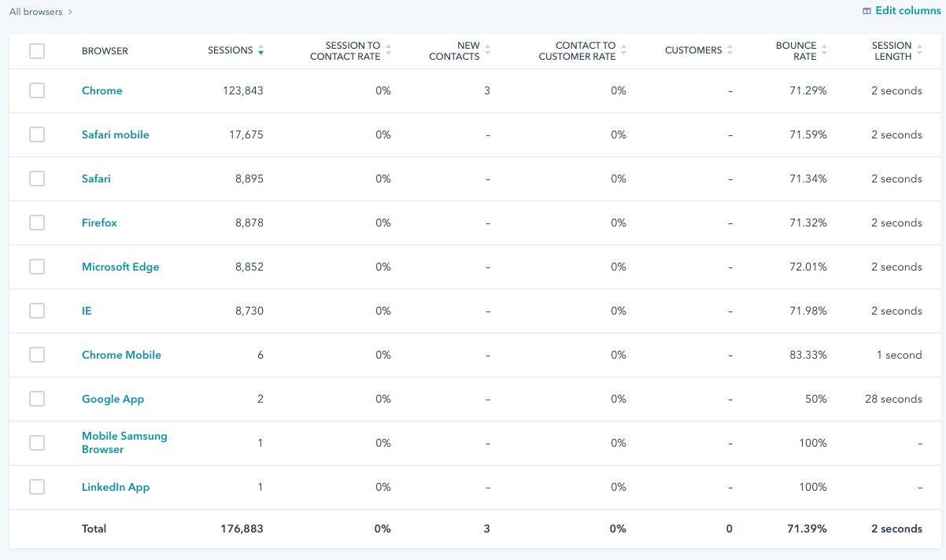This screenshot has height=560, width=946.
Task: Sort the New Contacts column ascending
Action: coord(489,46)
